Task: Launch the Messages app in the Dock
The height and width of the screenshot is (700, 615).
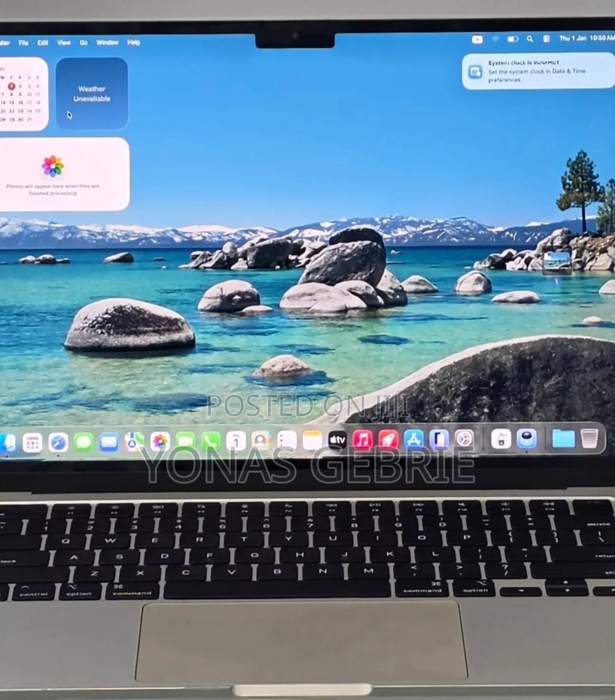Action: 83,442
